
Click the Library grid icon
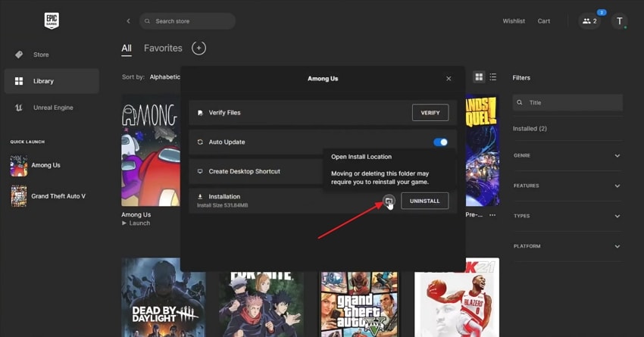(19, 81)
